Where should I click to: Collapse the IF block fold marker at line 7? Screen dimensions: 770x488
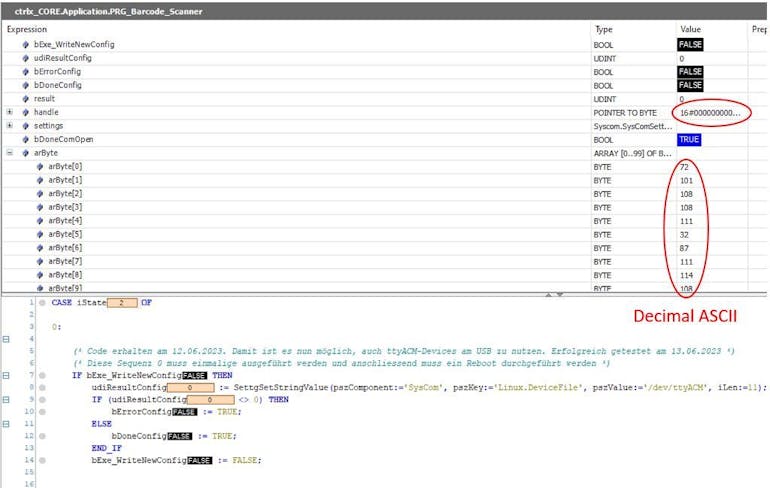[x=8, y=375]
